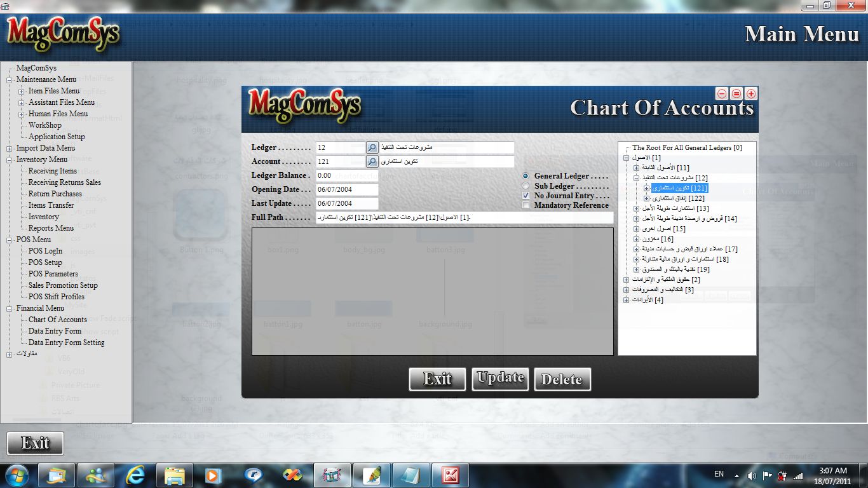Screen dimensions: 868x488
Task: Expand the [122] إنفاق استثمارى node
Action: [646, 198]
